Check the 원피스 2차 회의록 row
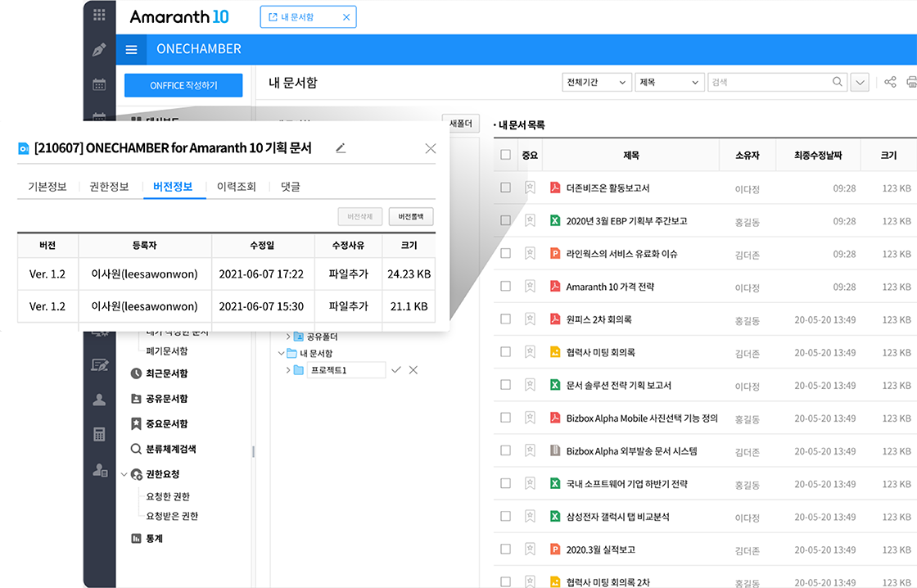917x588 pixels. pos(505,319)
